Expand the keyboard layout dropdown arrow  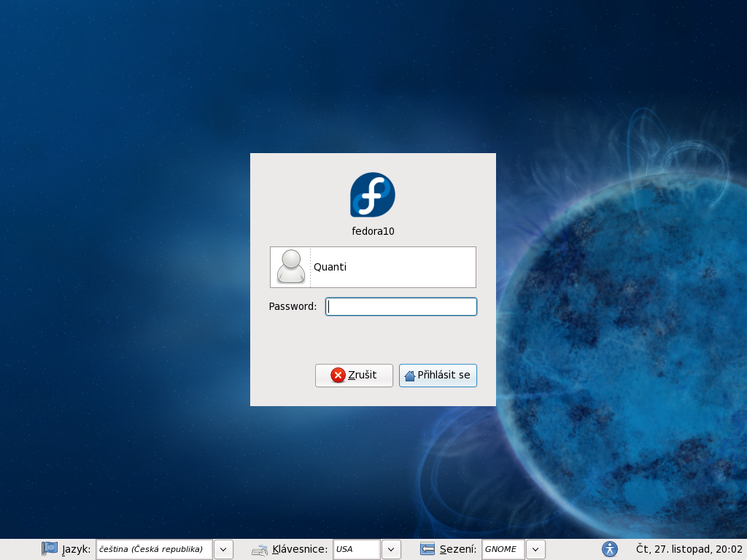tap(391, 550)
